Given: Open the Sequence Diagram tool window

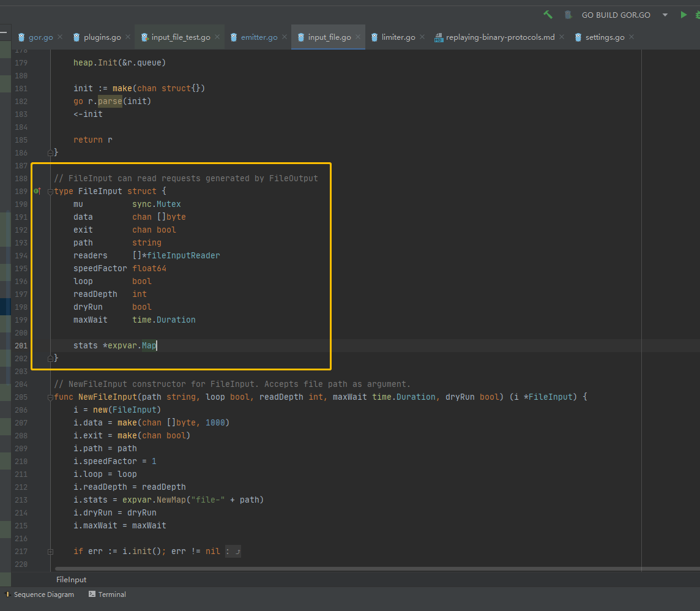Looking at the screenshot, I should [39, 594].
